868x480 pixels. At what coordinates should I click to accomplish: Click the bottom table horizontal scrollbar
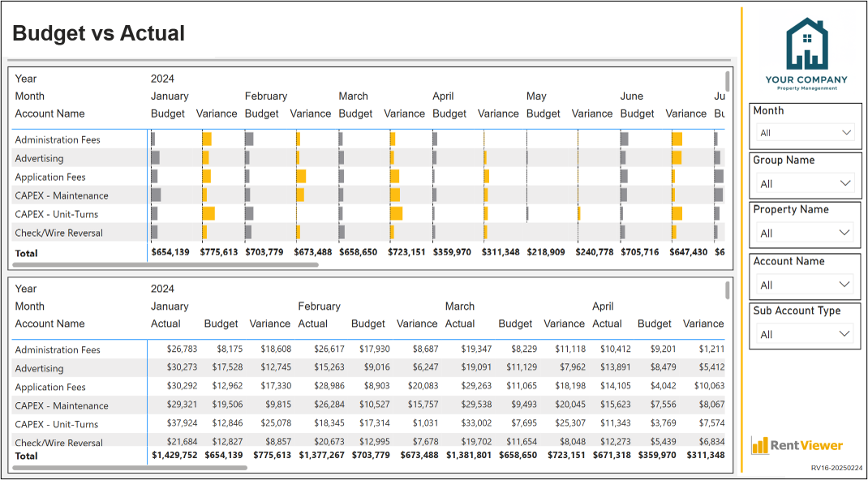pos(130,468)
